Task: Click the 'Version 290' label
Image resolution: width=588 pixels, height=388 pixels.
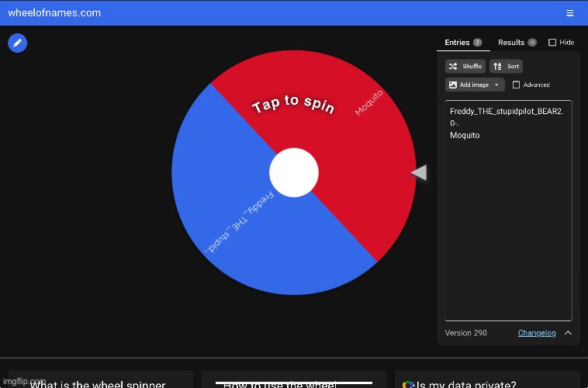Action: [465, 333]
